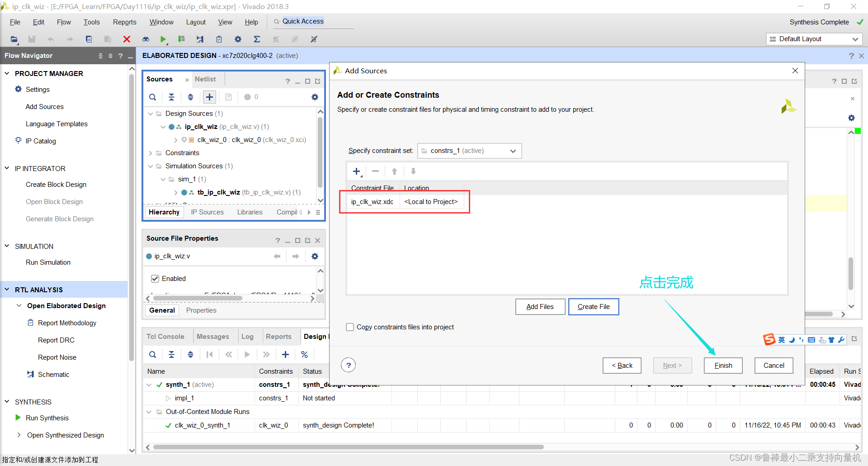This screenshot has height=466, width=868.
Task: Click the Open Project toolbar icon
Action: point(14,39)
